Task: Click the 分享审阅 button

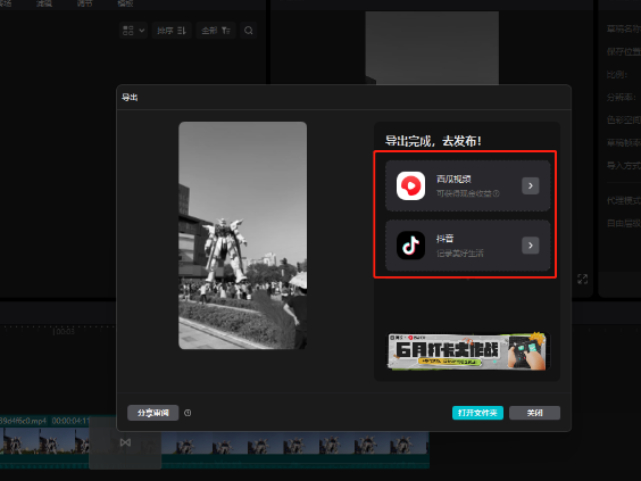Action: point(153,413)
